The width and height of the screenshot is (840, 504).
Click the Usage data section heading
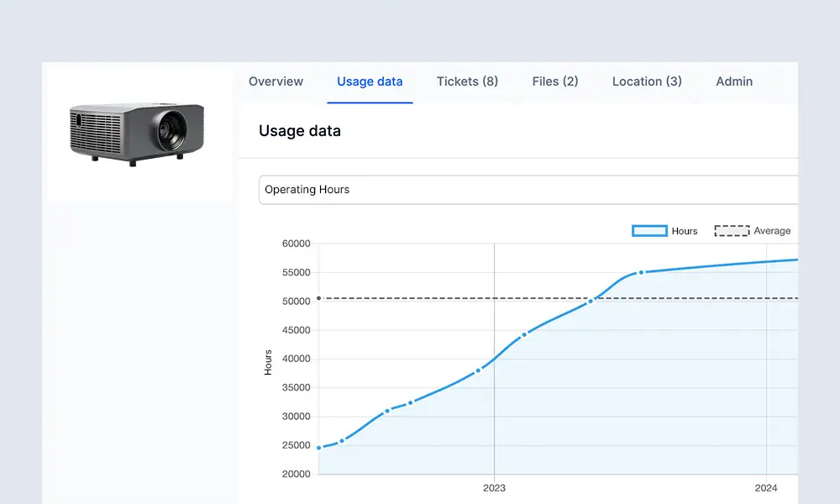click(300, 131)
